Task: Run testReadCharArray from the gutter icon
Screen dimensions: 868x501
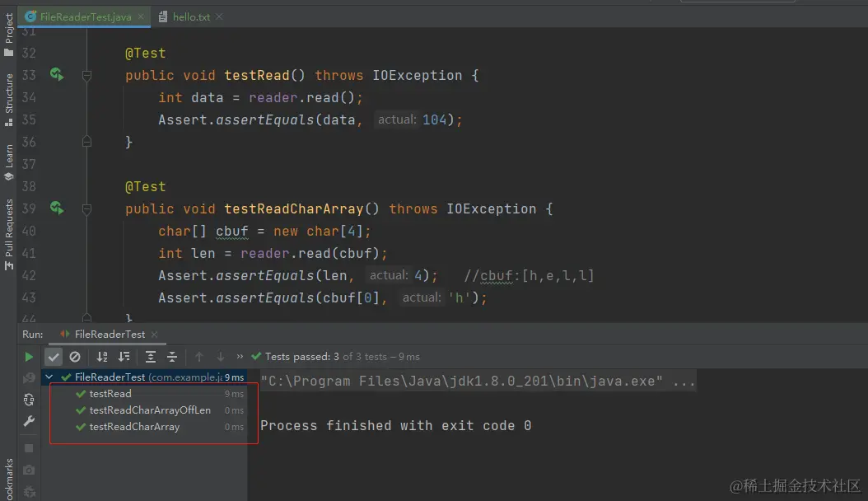Action: tap(57, 208)
